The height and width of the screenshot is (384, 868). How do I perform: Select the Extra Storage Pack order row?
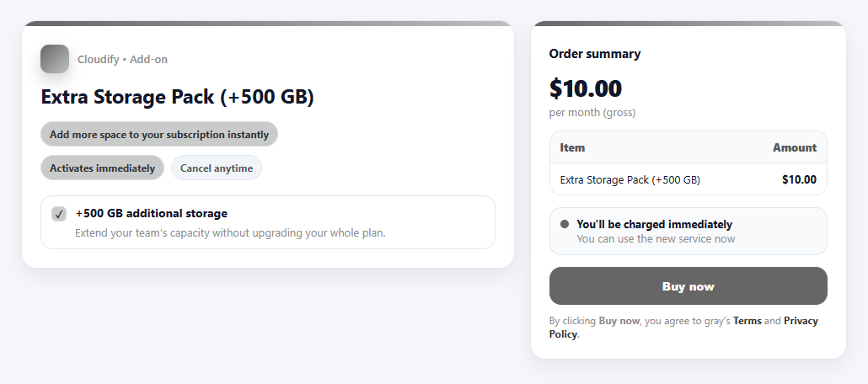click(688, 179)
